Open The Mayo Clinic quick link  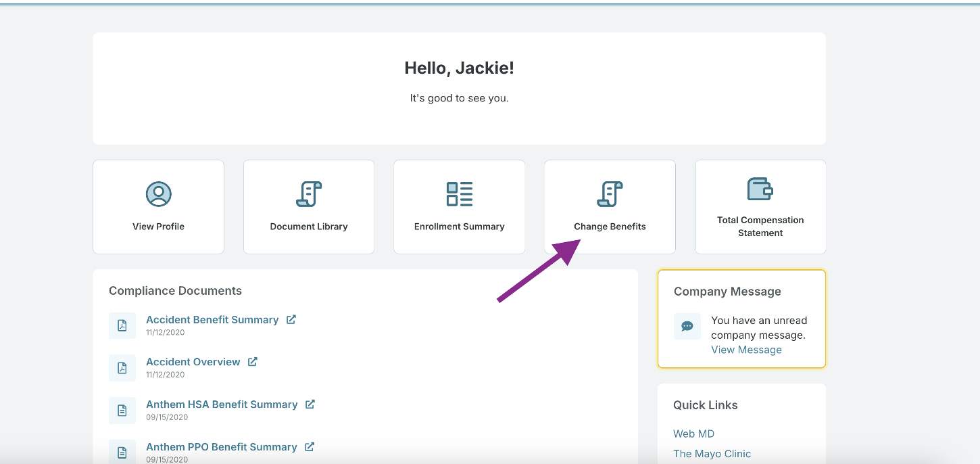(712, 454)
